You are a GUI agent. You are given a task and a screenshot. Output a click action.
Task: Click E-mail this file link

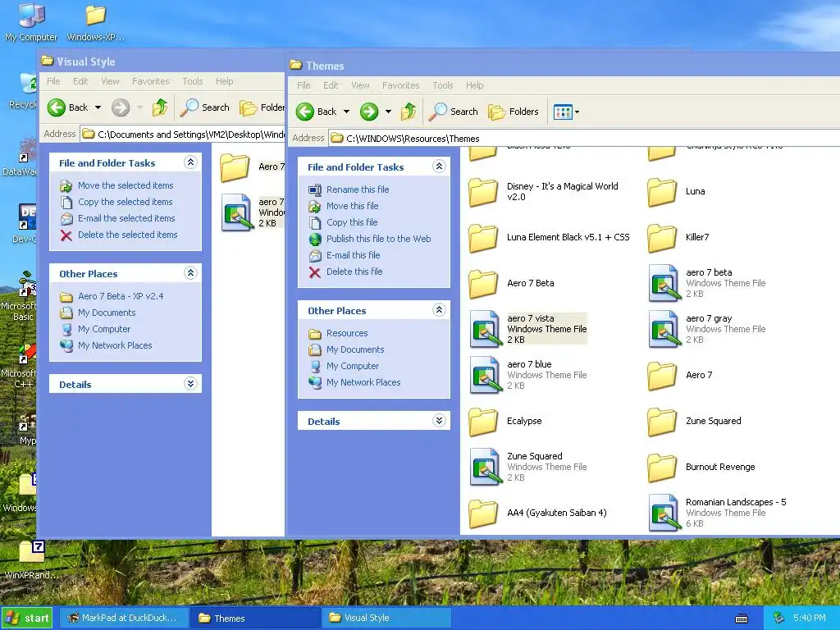[353, 255]
